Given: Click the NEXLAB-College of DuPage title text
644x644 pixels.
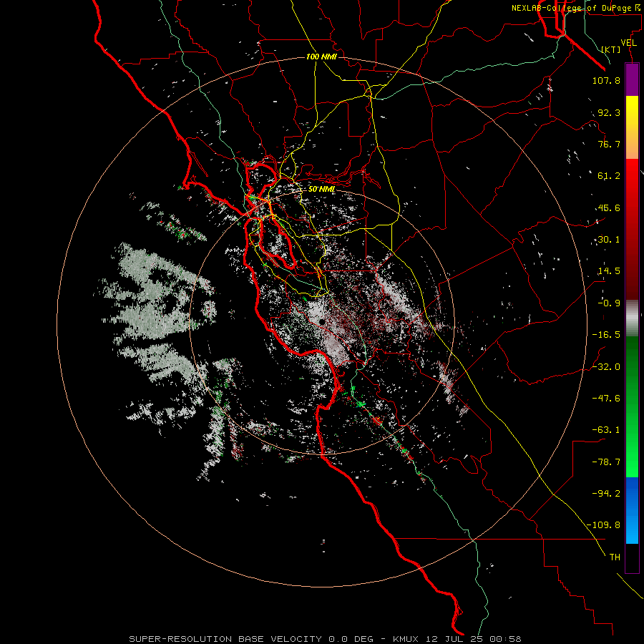Looking at the screenshot, I should tap(576, 8).
